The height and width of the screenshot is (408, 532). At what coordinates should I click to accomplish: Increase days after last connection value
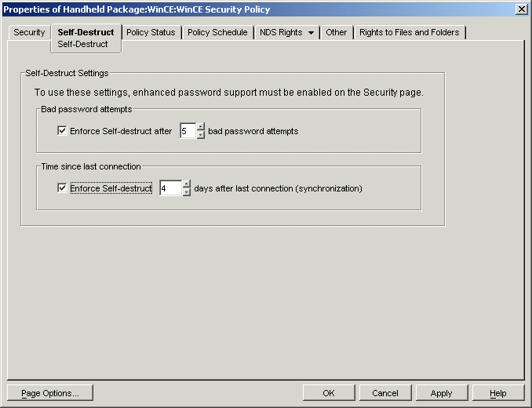point(187,184)
